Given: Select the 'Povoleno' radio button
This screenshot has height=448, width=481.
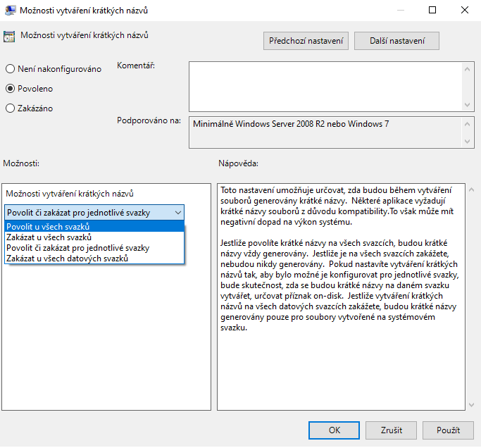Looking at the screenshot, I should click(x=10, y=89).
